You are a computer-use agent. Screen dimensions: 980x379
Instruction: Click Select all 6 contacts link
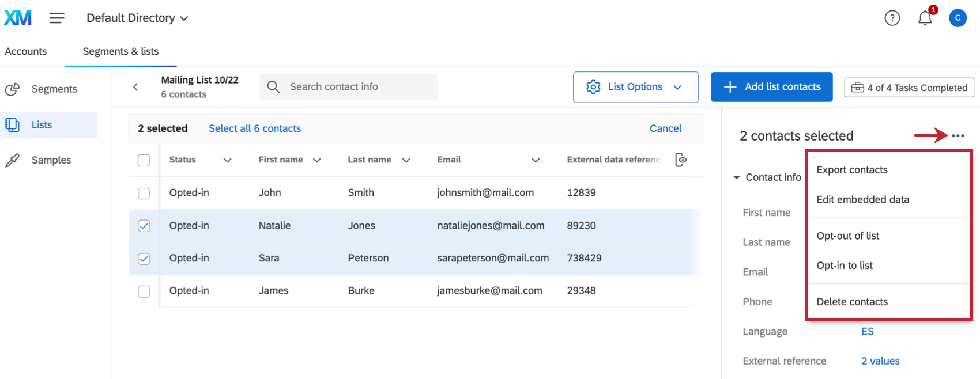pos(254,128)
